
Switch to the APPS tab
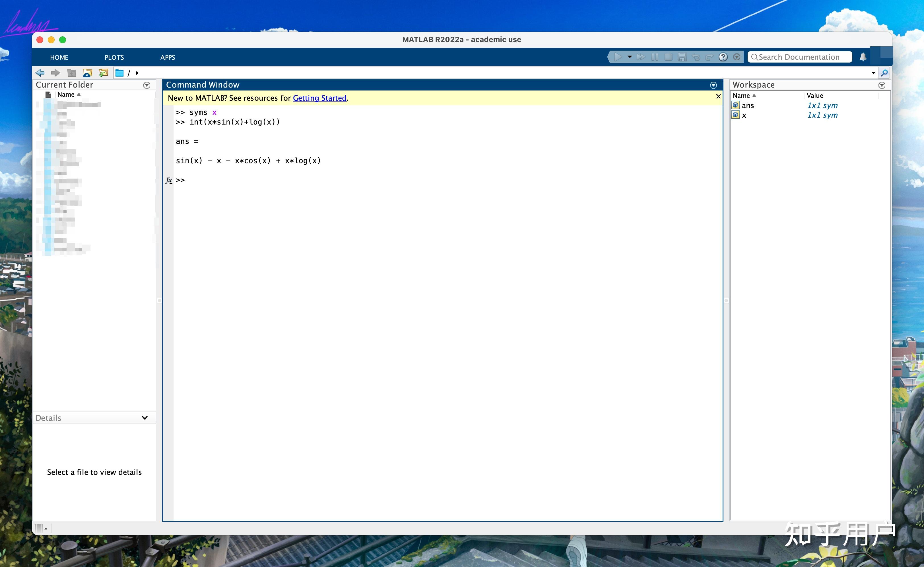(167, 57)
